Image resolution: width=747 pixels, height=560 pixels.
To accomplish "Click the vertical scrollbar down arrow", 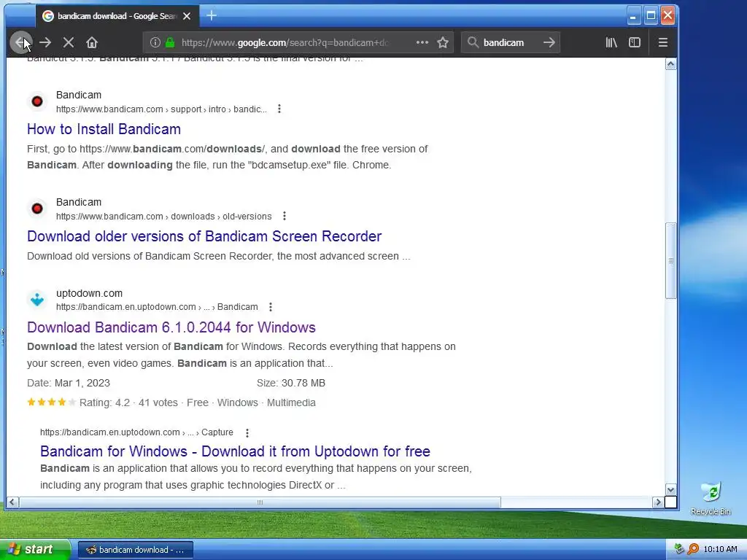I will [671, 490].
